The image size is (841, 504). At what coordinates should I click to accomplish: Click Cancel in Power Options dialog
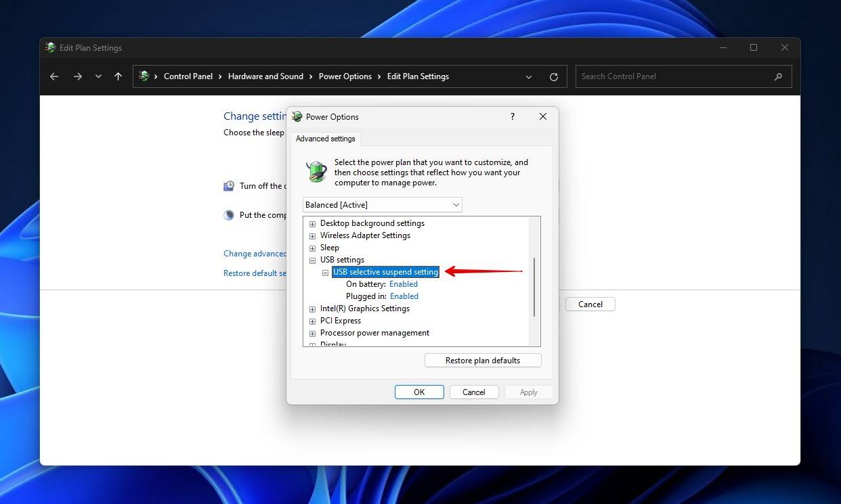click(474, 392)
